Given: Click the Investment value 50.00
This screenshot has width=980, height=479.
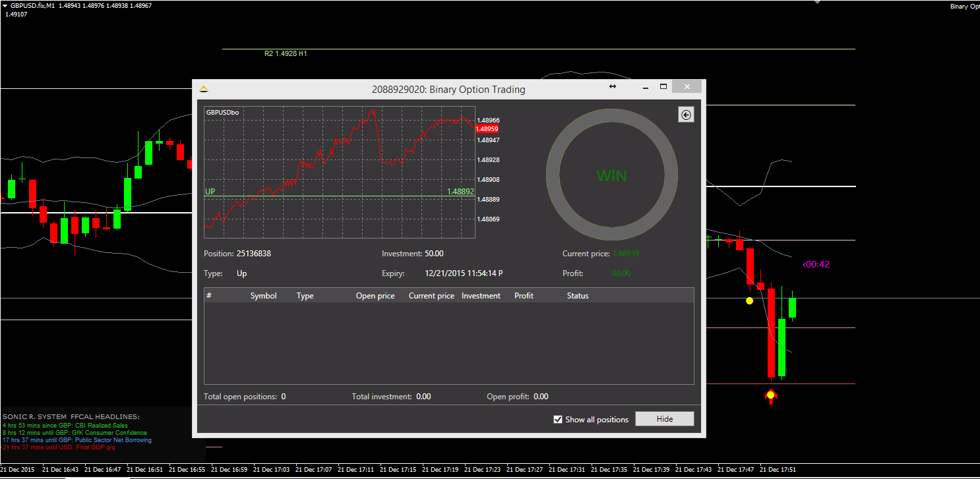Looking at the screenshot, I should point(434,254).
